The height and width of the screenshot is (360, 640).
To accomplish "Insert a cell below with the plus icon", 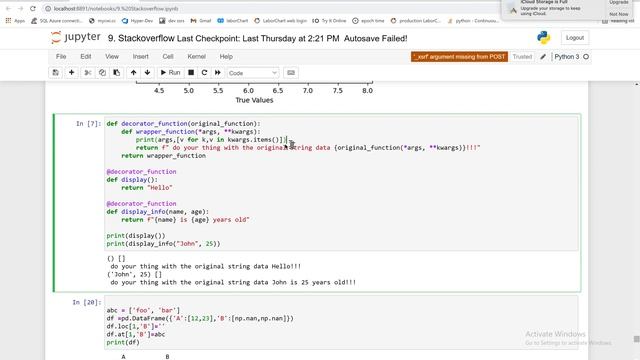I will click(71, 73).
